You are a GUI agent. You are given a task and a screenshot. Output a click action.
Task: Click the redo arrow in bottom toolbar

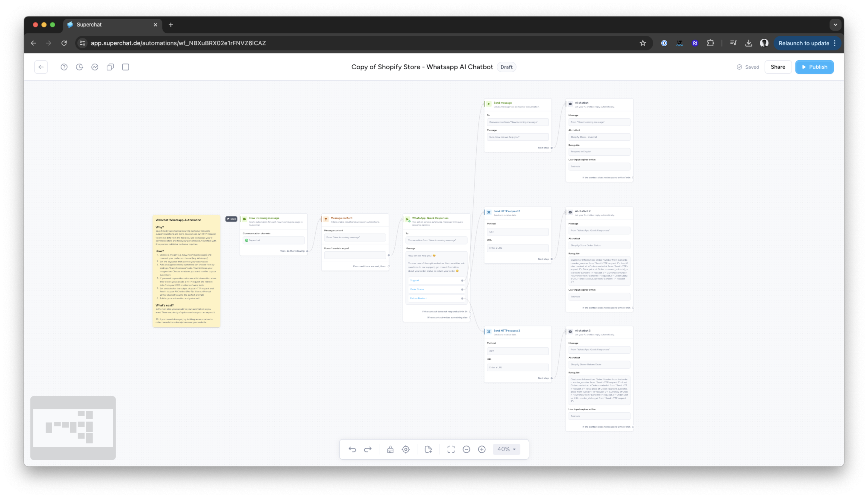(368, 449)
